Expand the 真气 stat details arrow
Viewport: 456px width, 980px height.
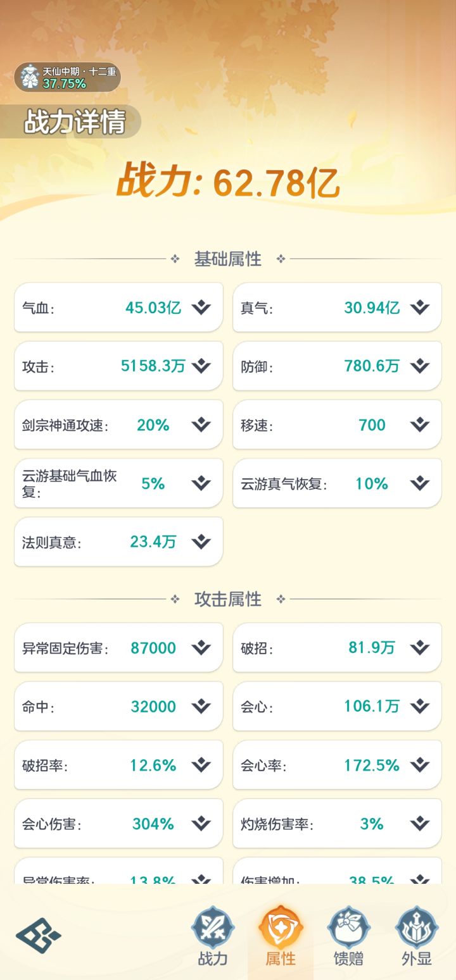pos(419,308)
